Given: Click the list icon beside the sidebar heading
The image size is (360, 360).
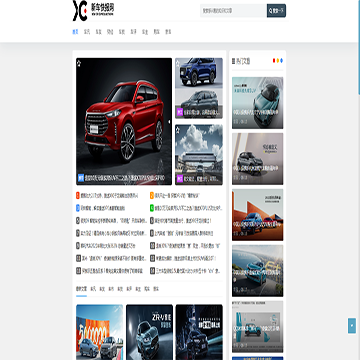Looking at the screenshot, I should click(x=233, y=61).
